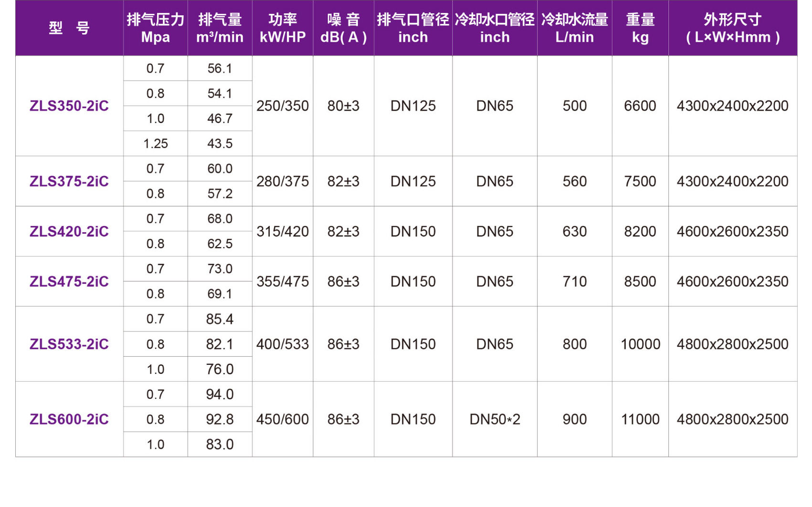Click the 8500 weight value
This screenshot has height=507, width=812.
tap(641, 281)
